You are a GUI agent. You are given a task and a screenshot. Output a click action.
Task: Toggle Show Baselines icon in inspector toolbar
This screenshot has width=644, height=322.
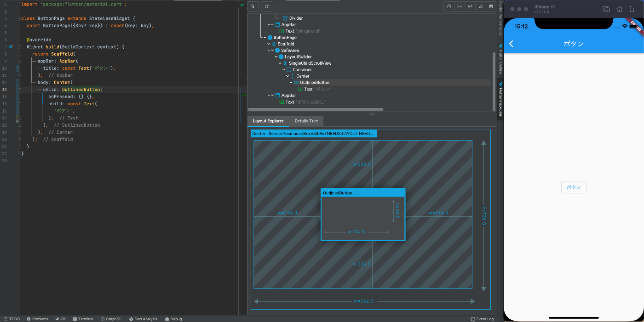[x=470, y=6]
